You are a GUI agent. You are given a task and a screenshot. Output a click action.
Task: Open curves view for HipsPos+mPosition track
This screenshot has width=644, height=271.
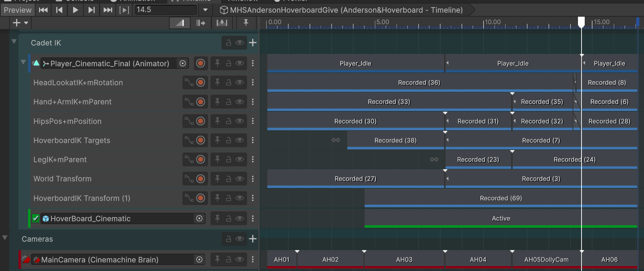189,121
